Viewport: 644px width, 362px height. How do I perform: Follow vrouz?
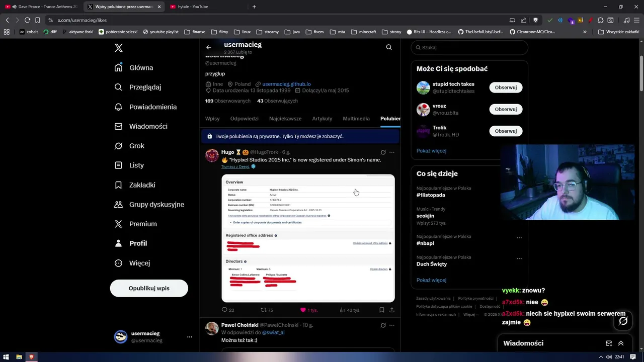506,109
